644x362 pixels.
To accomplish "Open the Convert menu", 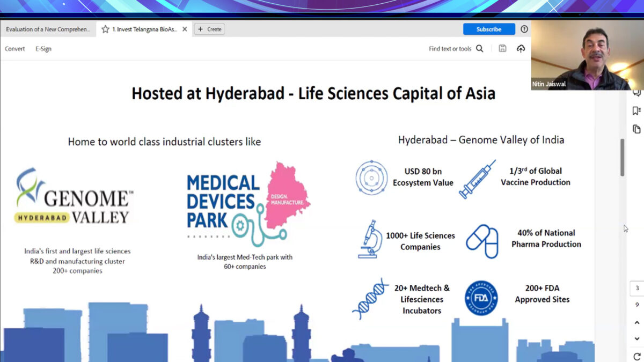I will pos(15,49).
